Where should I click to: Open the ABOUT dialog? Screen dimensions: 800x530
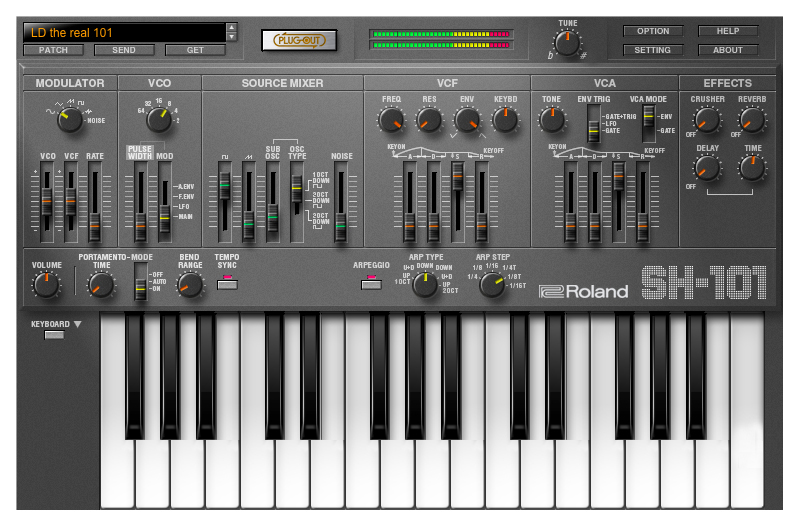point(728,50)
